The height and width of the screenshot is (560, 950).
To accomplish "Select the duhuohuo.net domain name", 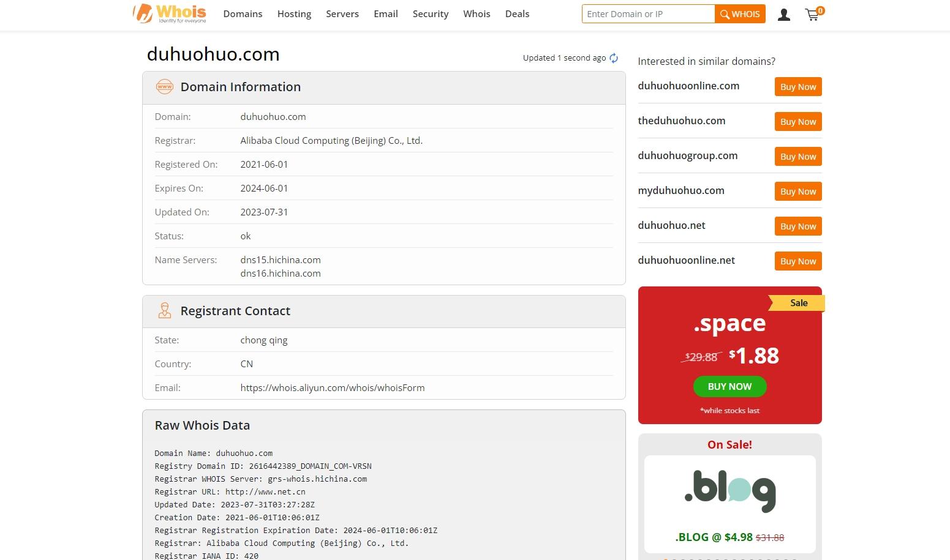I will coord(671,226).
